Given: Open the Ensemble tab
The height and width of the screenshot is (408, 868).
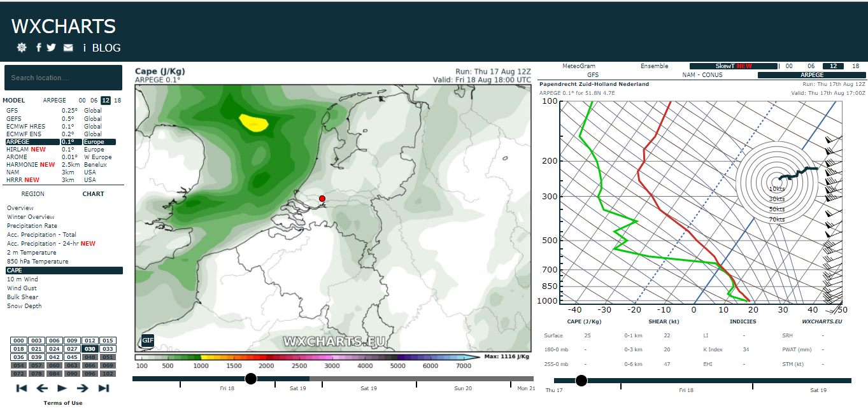Looking at the screenshot, I should tap(655, 66).
